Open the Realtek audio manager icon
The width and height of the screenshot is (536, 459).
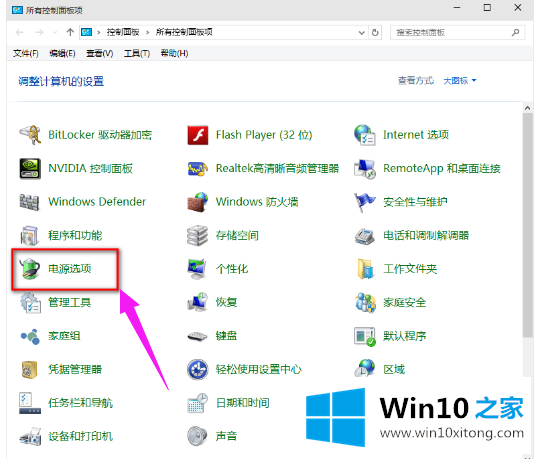pyautogui.click(x=198, y=168)
